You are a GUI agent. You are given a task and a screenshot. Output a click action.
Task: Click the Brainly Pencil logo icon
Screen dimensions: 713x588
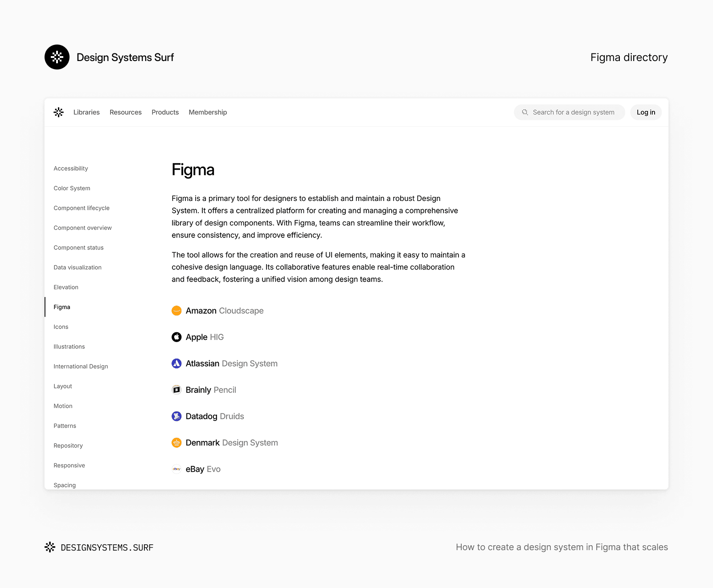(x=176, y=390)
